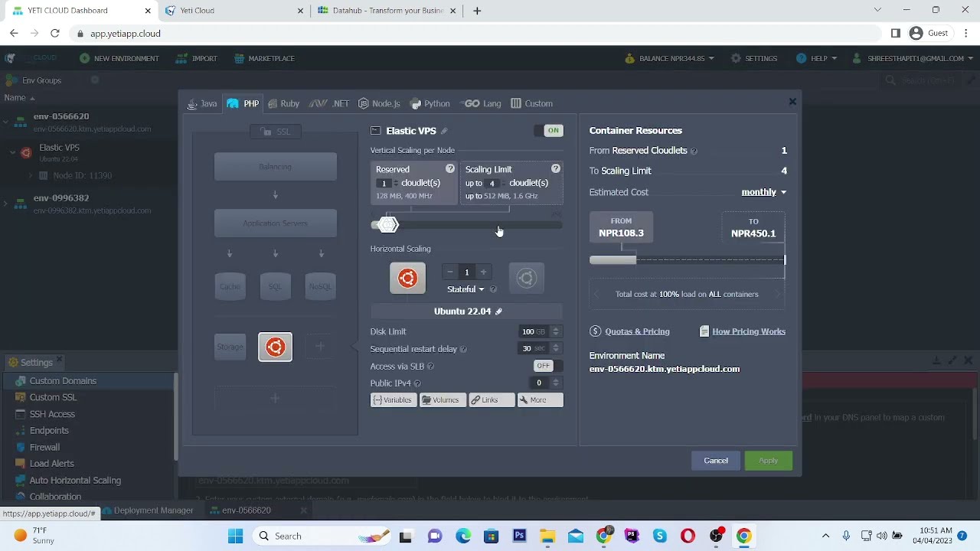Increase horizontal node count with plus
The image size is (980, 551).
[x=483, y=272]
